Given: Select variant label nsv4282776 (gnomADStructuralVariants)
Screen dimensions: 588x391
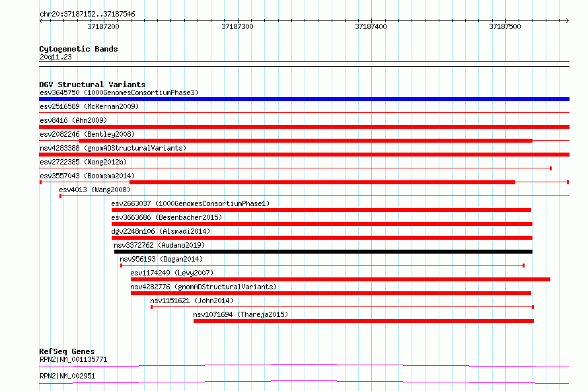Looking at the screenshot, I should click(x=203, y=287).
